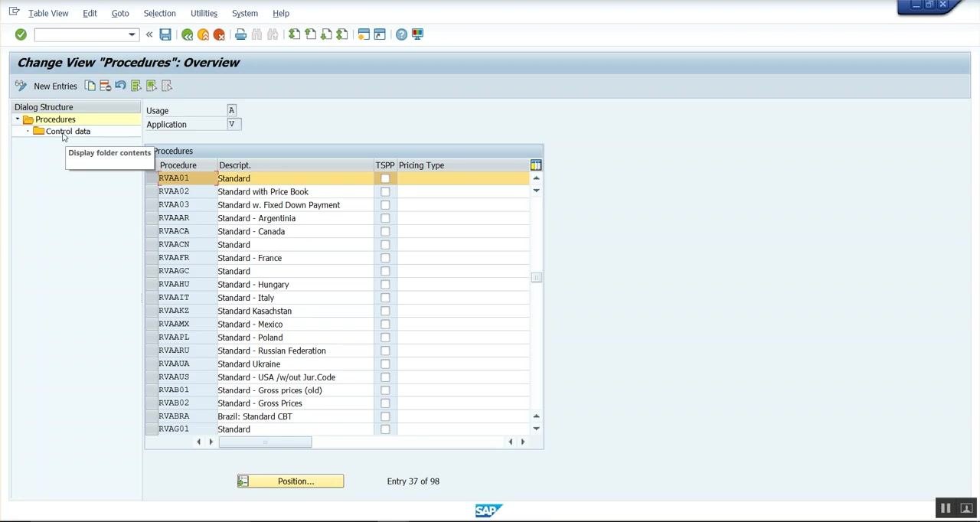Viewport: 980px width, 522px height.
Task: Click the green Enter checkmark icon
Action: coord(21,34)
